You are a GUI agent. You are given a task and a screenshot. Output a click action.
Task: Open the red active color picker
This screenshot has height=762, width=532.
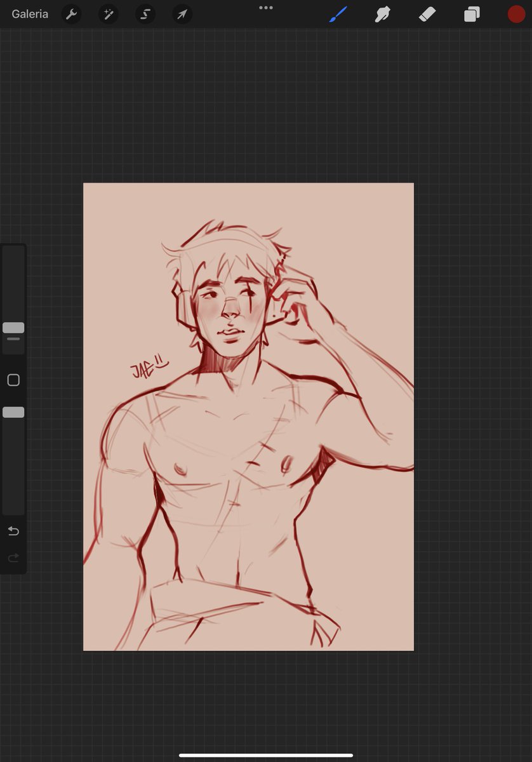tap(516, 14)
